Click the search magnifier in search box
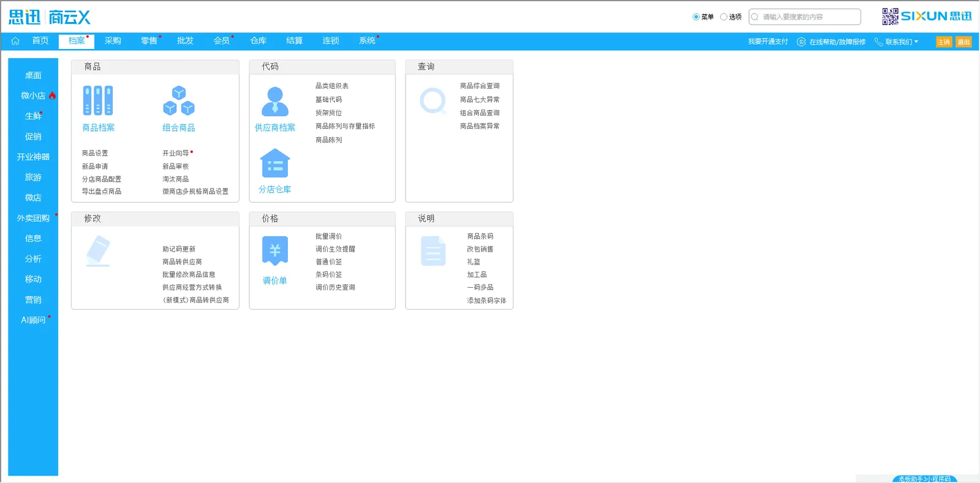 pos(755,17)
